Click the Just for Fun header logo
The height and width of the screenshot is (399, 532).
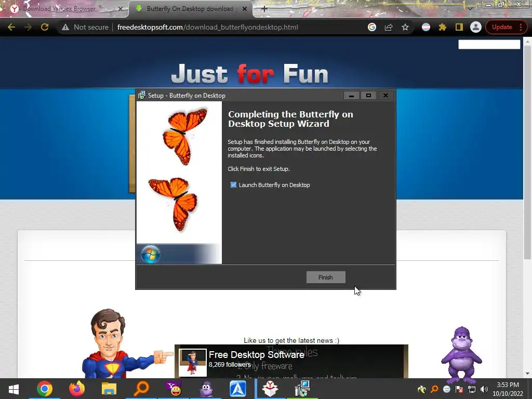click(250, 74)
